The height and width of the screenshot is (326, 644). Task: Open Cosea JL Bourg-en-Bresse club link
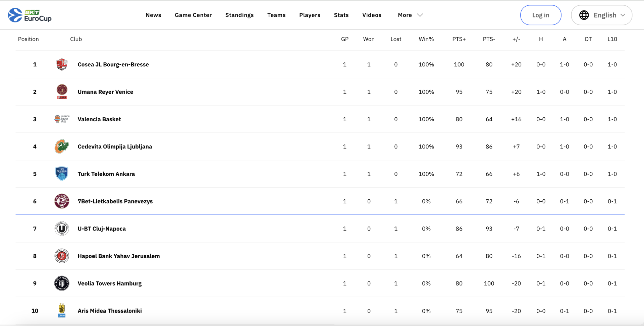pos(113,64)
